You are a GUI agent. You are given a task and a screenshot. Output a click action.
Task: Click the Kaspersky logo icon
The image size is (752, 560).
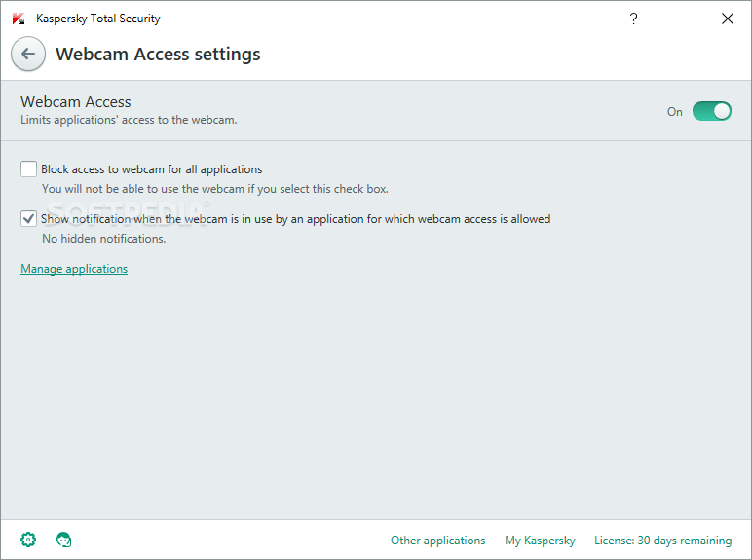tap(19, 19)
